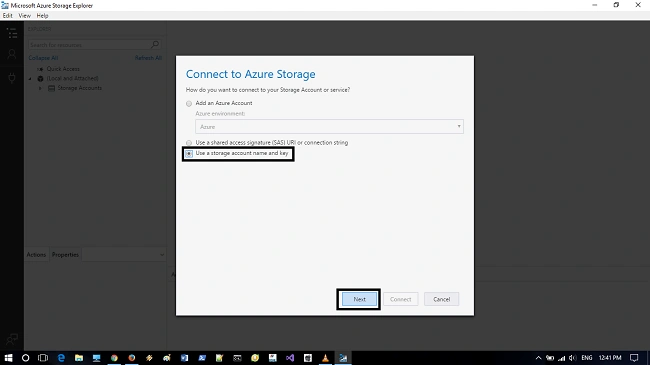
Task: Open Google Chrome from taskbar
Action: point(114,358)
